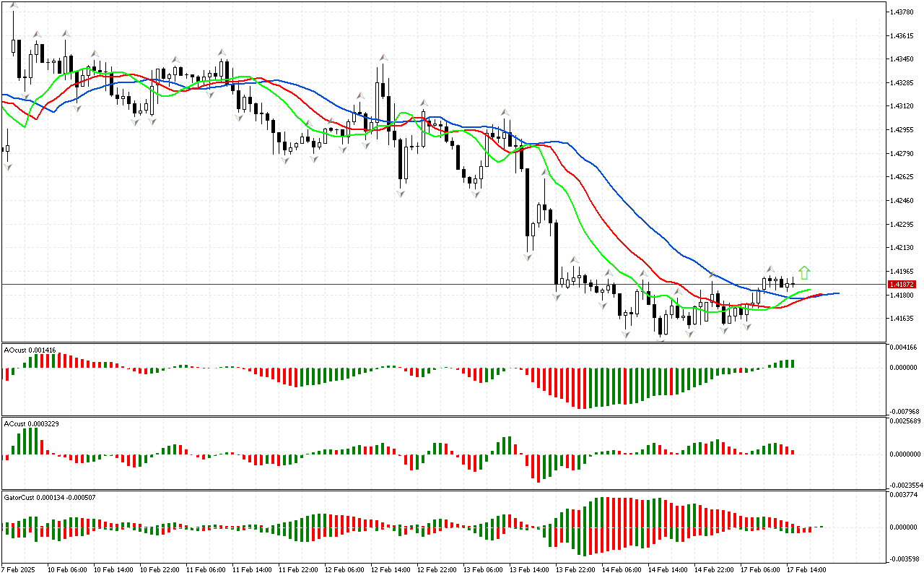Screen dimensions: 924x578
Task: Click price axis value 1.43285
Action: (x=903, y=82)
